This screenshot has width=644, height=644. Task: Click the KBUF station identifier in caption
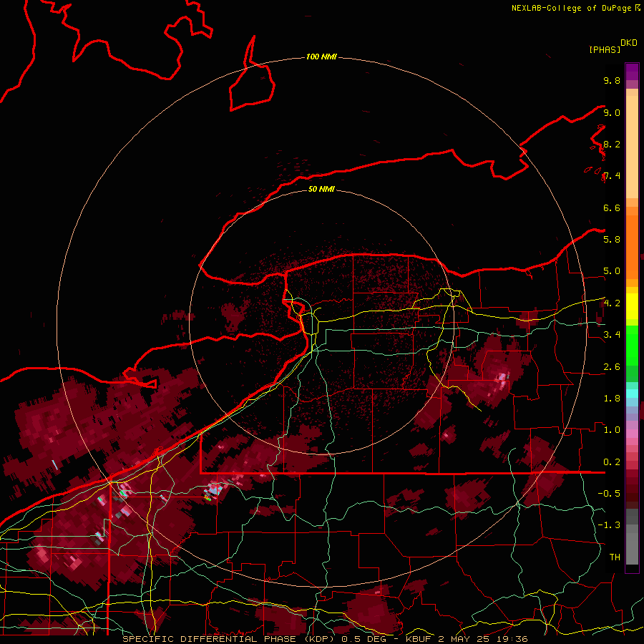click(419, 639)
